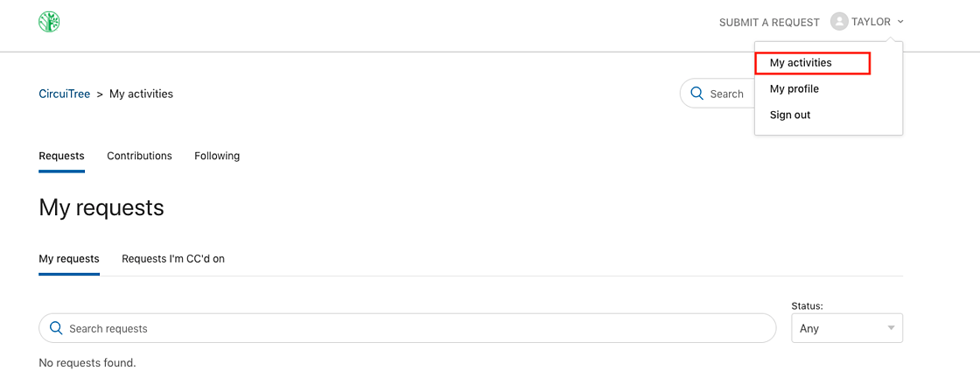Open My profile from user menu
This screenshot has width=980, height=392.
(794, 88)
